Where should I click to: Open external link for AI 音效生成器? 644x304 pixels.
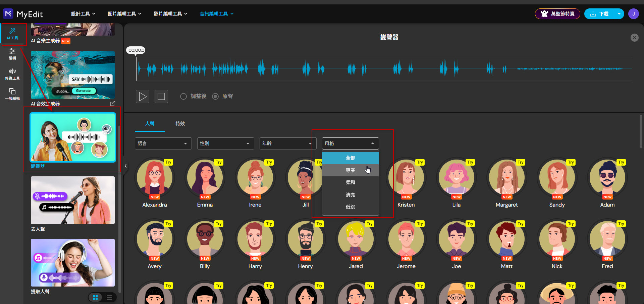click(112, 103)
